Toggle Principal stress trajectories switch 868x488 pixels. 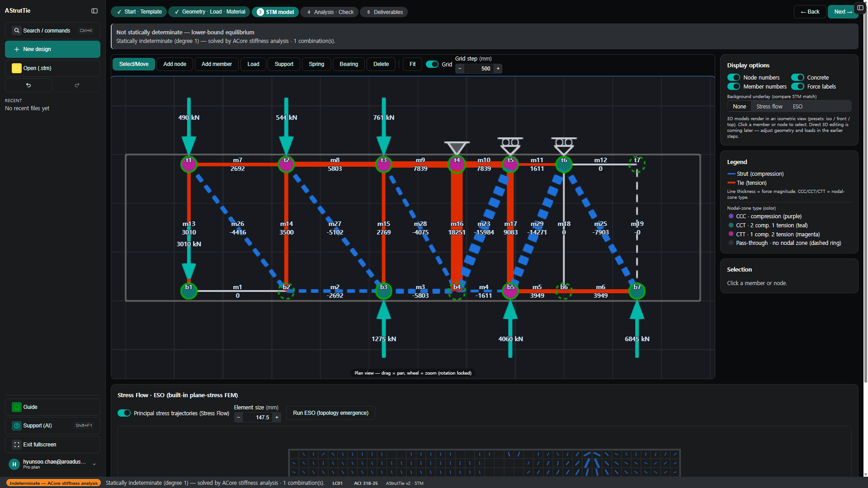(124, 413)
